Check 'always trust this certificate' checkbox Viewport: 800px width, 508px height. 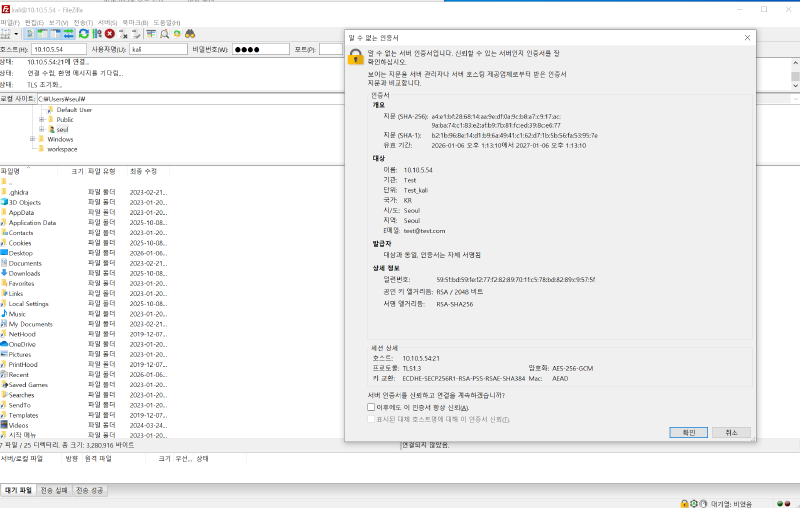[x=371, y=407]
